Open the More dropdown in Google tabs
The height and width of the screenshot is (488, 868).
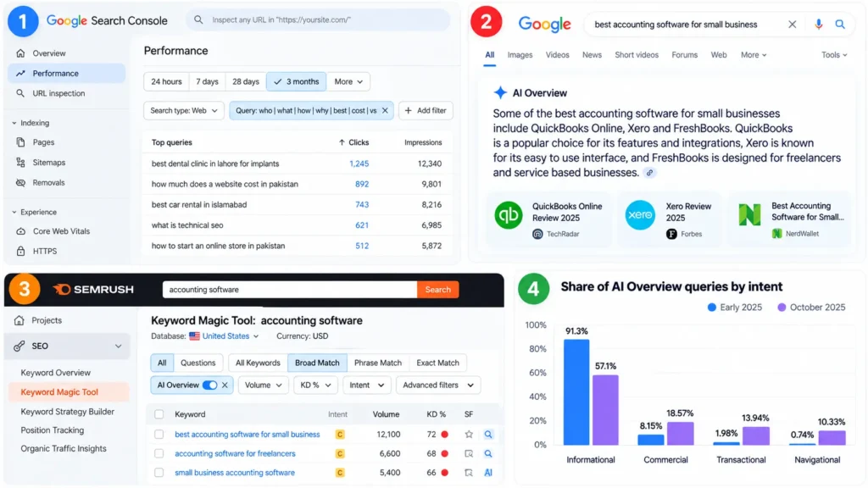pos(754,55)
